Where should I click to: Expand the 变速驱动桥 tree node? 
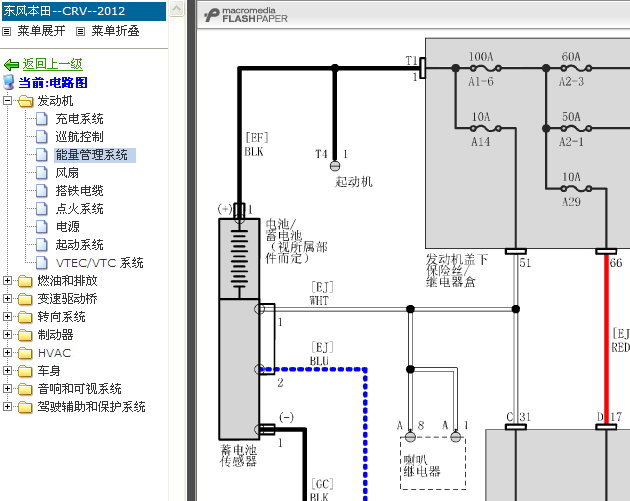(7, 299)
